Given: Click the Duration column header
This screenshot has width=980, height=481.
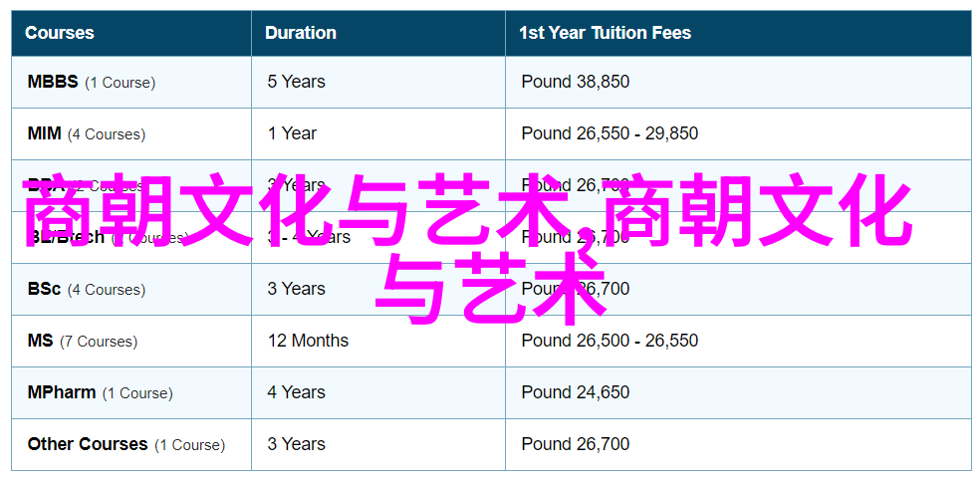Looking at the screenshot, I should pos(300,33).
